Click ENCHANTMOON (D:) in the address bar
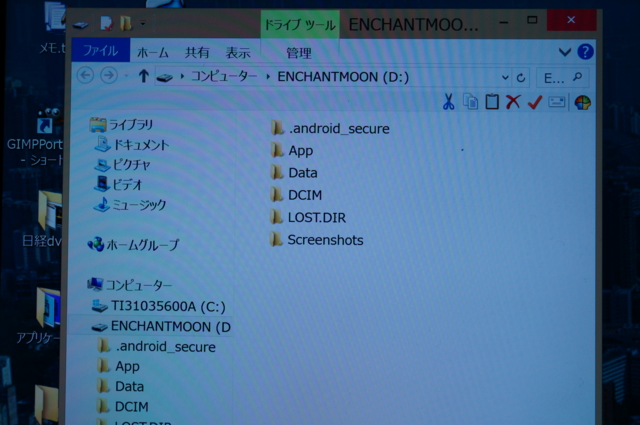Viewport: 640px width, 425px height. click(x=343, y=77)
